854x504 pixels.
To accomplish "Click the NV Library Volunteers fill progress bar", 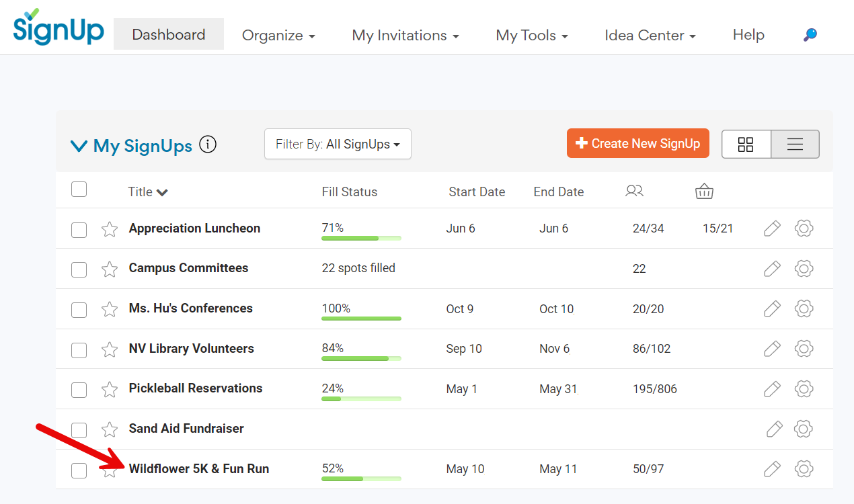I will (x=361, y=358).
